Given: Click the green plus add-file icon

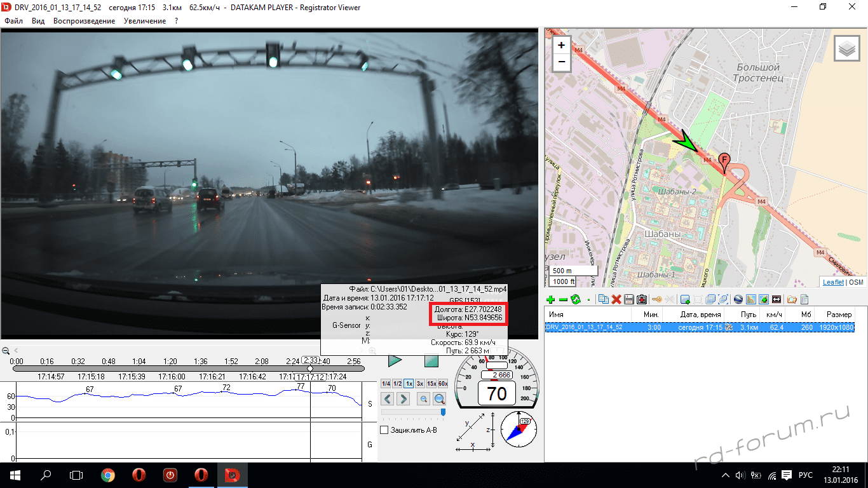Looking at the screenshot, I should pos(550,299).
